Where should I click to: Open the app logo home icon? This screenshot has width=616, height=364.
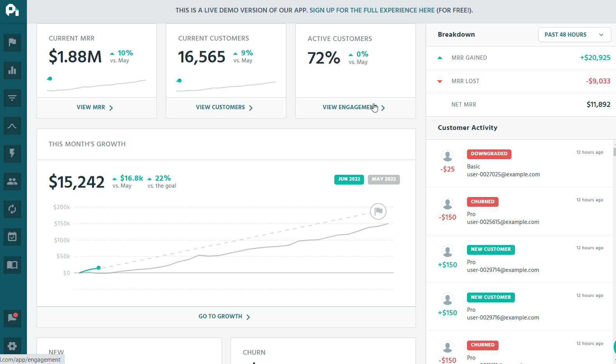coord(12,10)
